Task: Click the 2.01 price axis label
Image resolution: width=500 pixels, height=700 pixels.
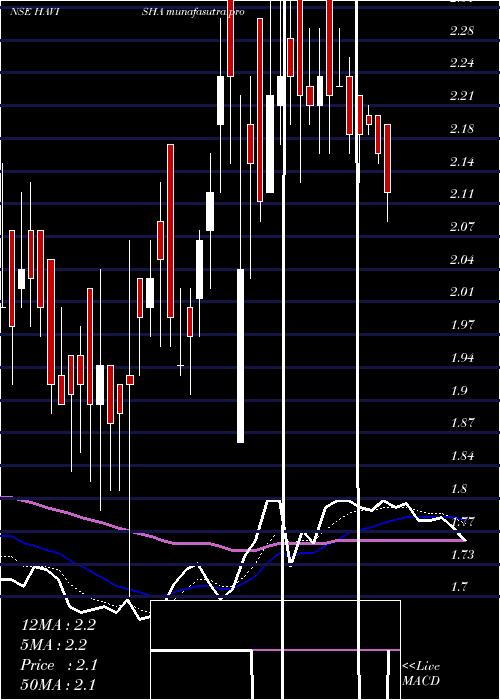Action: 462,292
